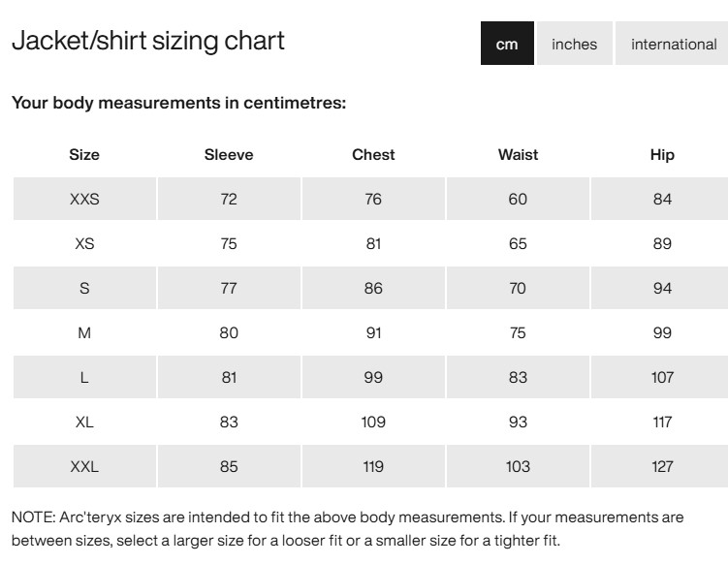Select the XL size row label
Viewport: 728px width, 564px height.
click(84, 423)
